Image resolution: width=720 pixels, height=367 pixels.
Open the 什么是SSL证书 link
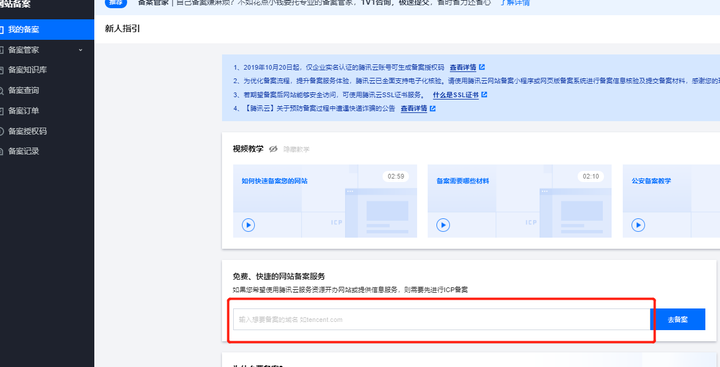(456, 95)
